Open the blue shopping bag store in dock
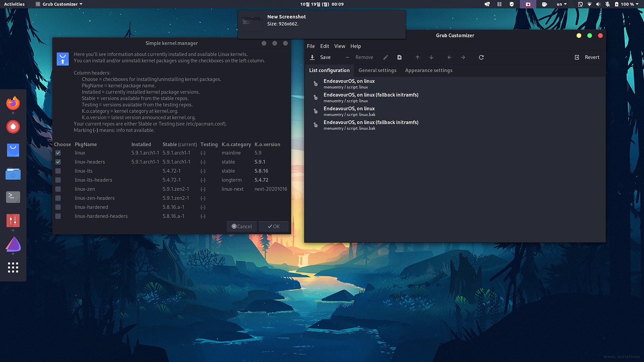 [13, 150]
